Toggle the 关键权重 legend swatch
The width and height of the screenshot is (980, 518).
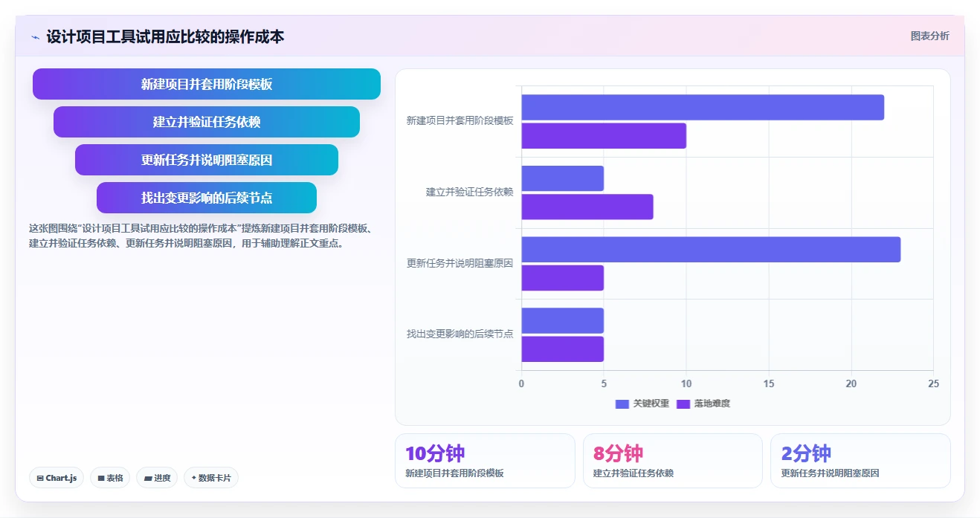click(622, 404)
